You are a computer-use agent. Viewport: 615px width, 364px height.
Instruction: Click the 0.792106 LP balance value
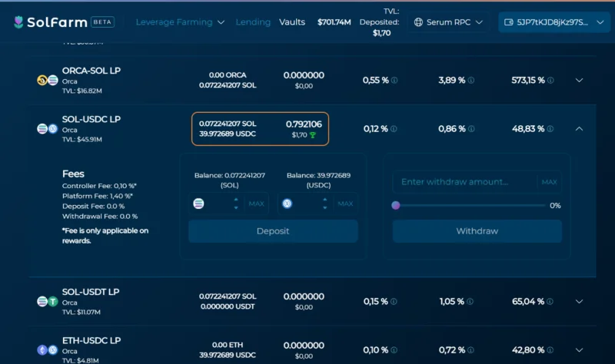pos(304,124)
